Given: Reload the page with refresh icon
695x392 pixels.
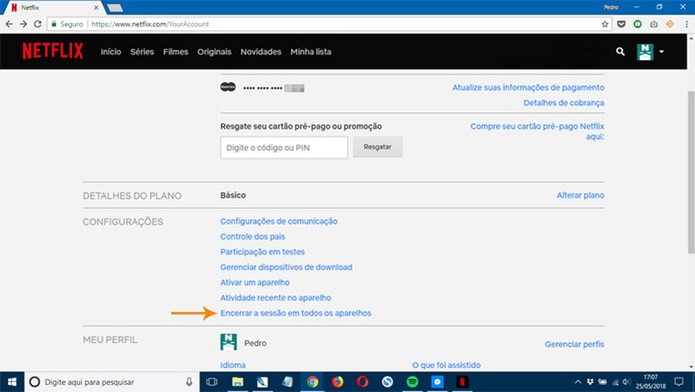Looking at the screenshot, I should tap(38, 24).
